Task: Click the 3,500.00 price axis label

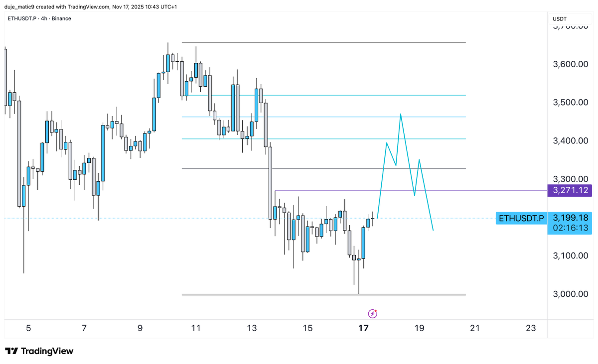Action: tap(571, 103)
